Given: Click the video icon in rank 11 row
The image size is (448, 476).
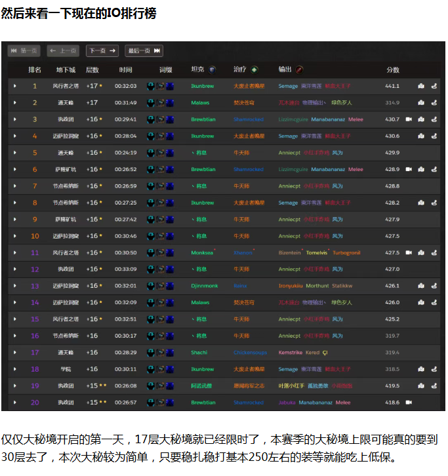Looking at the screenshot, I should pos(409,252).
